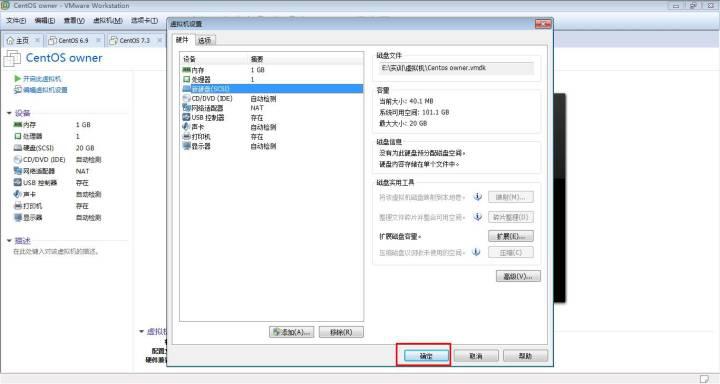The height and width of the screenshot is (384, 720).
Task: Select 内存 icon in main window device list
Action: tap(17, 125)
